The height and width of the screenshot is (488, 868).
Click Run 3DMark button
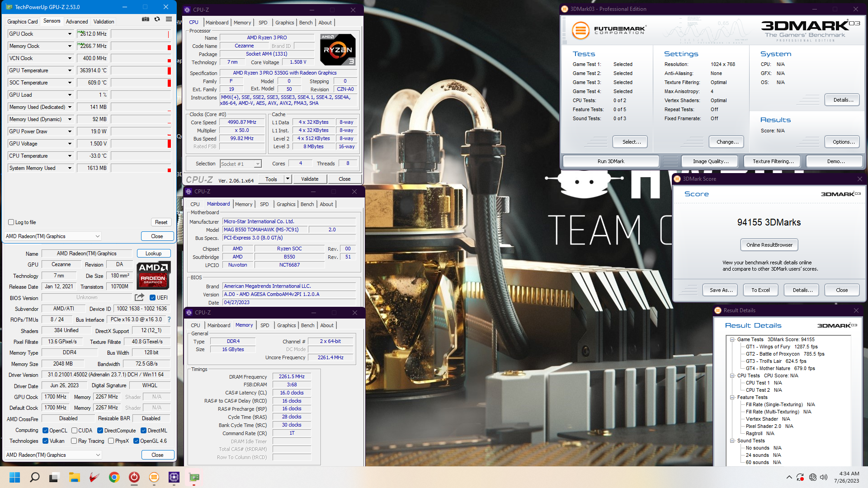point(611,161)
